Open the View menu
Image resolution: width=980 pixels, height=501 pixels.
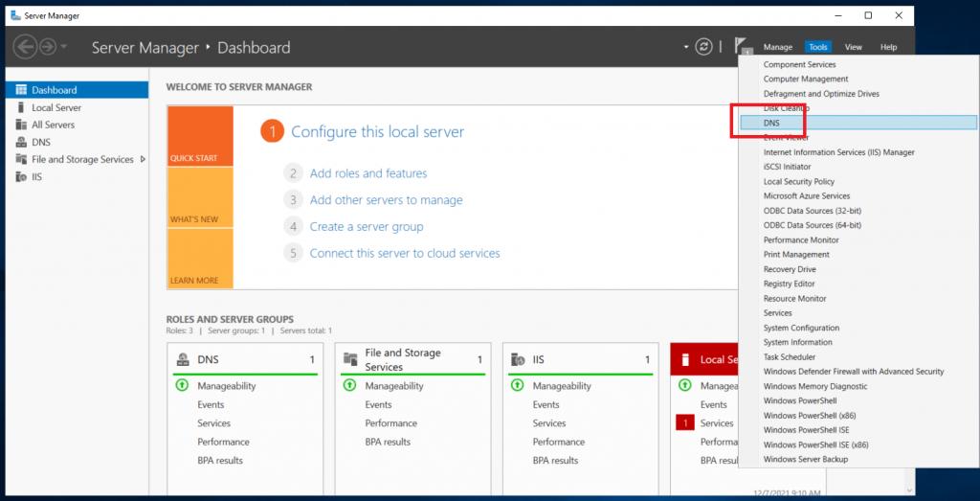[853, 47]
